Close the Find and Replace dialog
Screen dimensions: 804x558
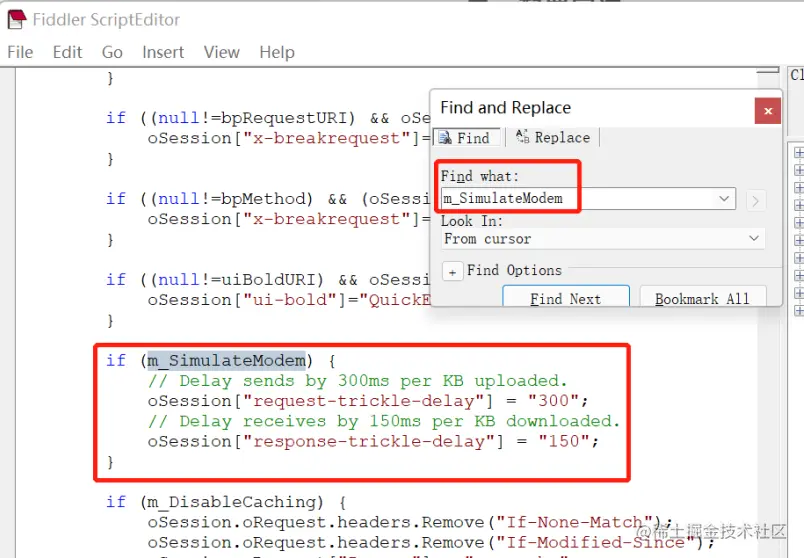tap(768, 111)
